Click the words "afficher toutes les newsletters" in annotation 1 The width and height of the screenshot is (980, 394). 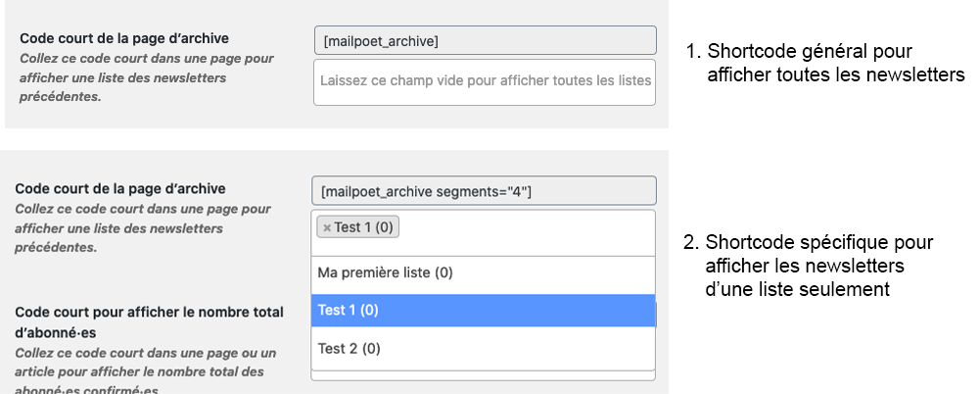point(834,74)
